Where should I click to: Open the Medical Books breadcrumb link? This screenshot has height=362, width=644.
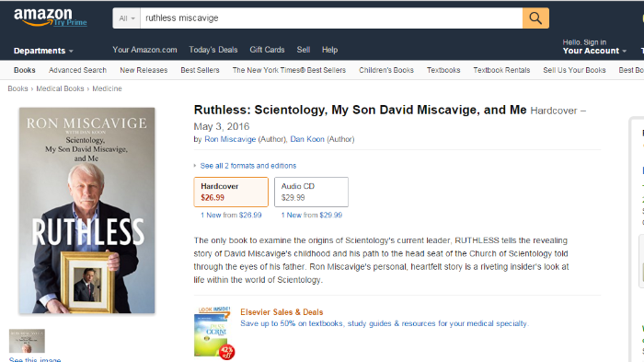[60, 88]
